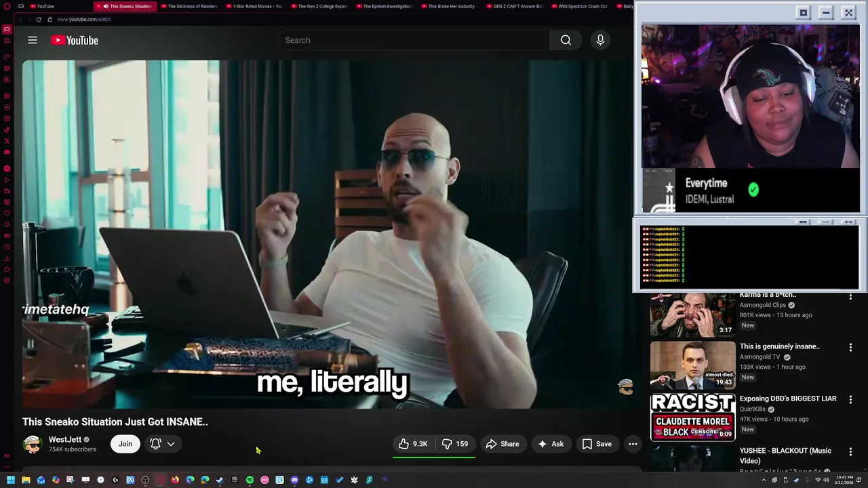Viewport: 868px width, 488px height.
Task: Open Spotify player in the sidebar
Action: [x=7, y=169]
